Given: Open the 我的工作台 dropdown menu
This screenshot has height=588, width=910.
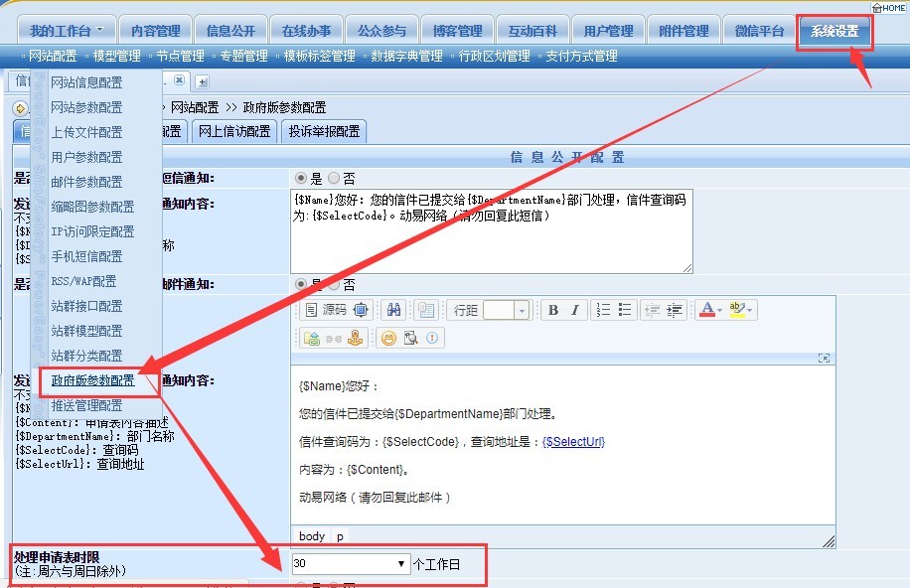Looking at the screenshot, I should coord(68,31).
